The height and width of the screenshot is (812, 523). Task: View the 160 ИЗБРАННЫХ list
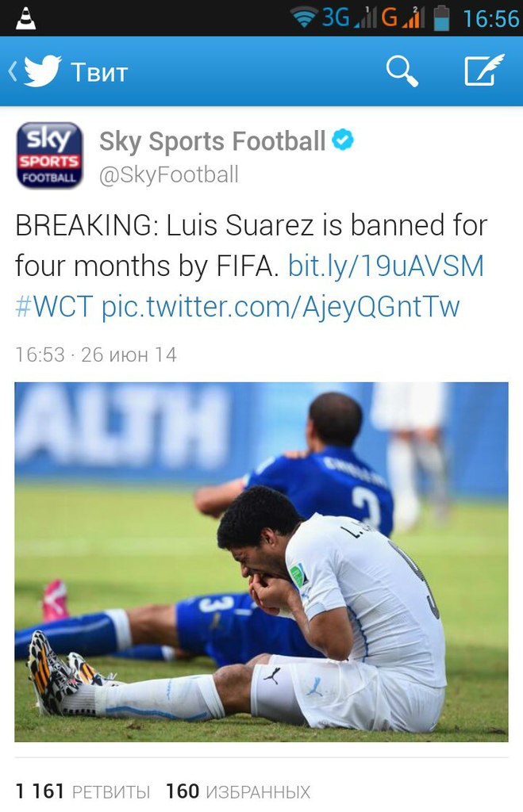pyautogui.click(x=238, y=791)
